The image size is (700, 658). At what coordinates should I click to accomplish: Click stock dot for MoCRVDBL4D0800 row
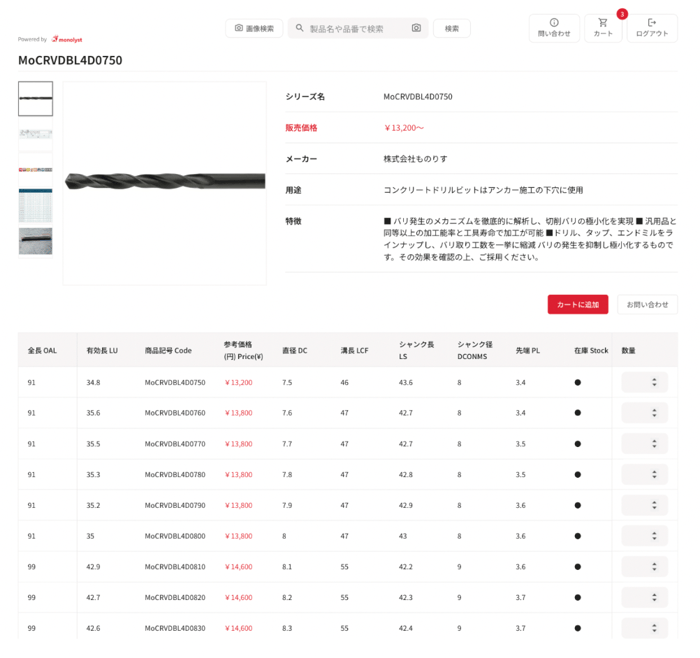577,536
